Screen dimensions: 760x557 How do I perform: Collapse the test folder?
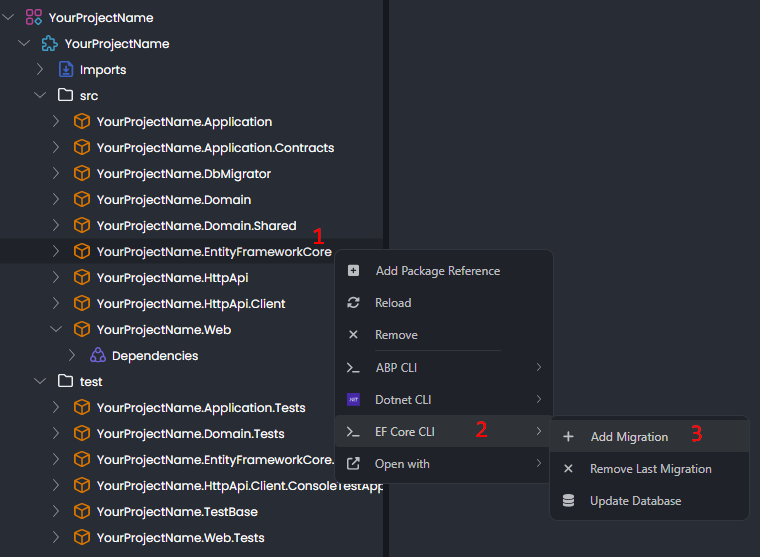40,382
